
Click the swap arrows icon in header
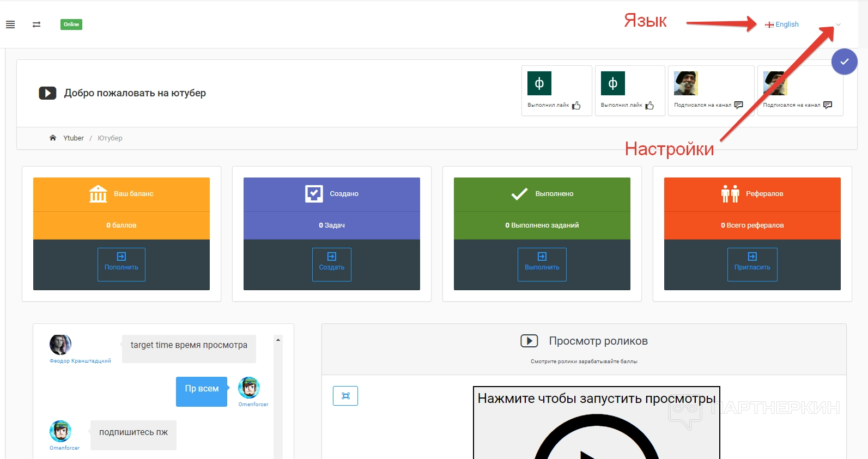[x=37, y=25]
